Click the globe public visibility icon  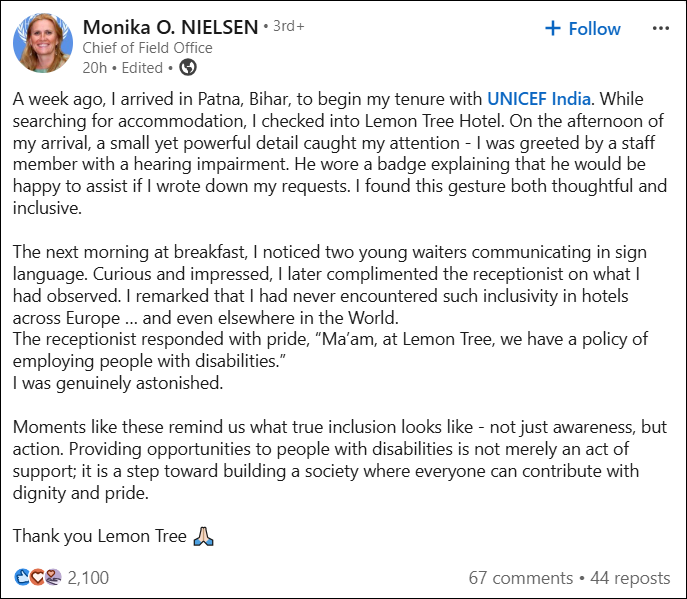[188, 67]
